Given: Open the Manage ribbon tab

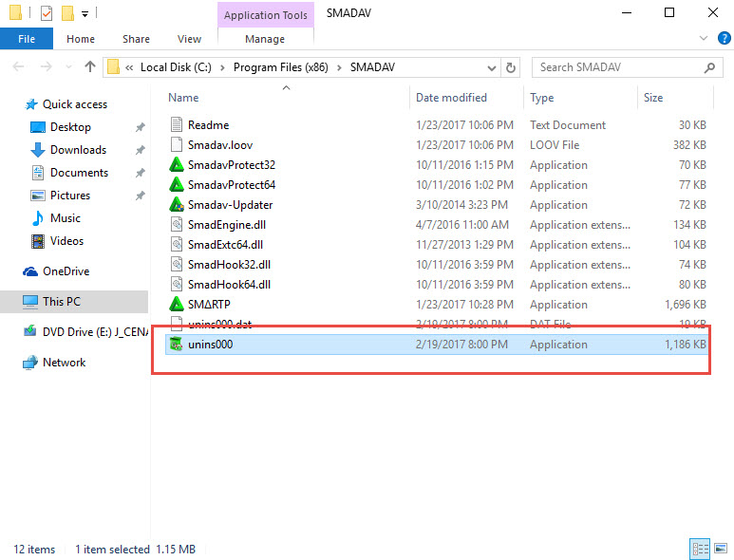Looking at the screenshot, I should pyautogui.click(x=265, y=39).
